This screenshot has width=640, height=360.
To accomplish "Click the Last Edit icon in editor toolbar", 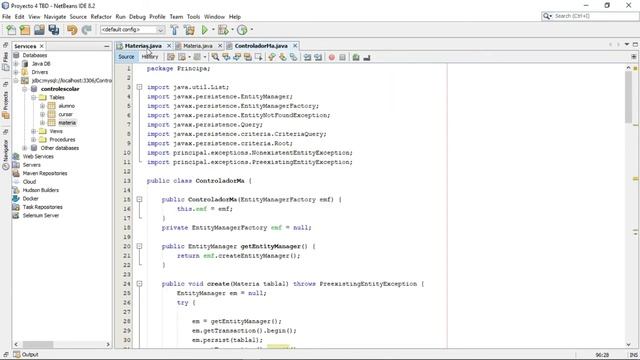I will (x=171, y=57).
